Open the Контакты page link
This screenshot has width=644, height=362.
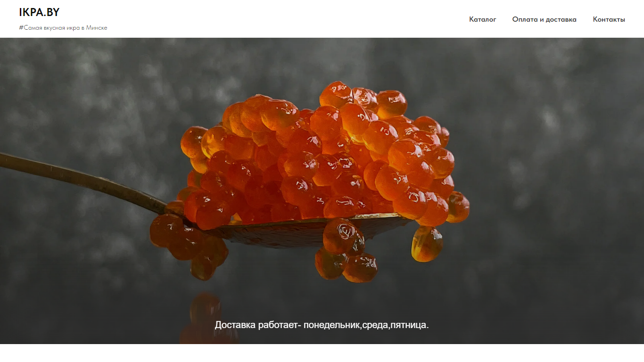pyautogui.click(x=609, y=19)
